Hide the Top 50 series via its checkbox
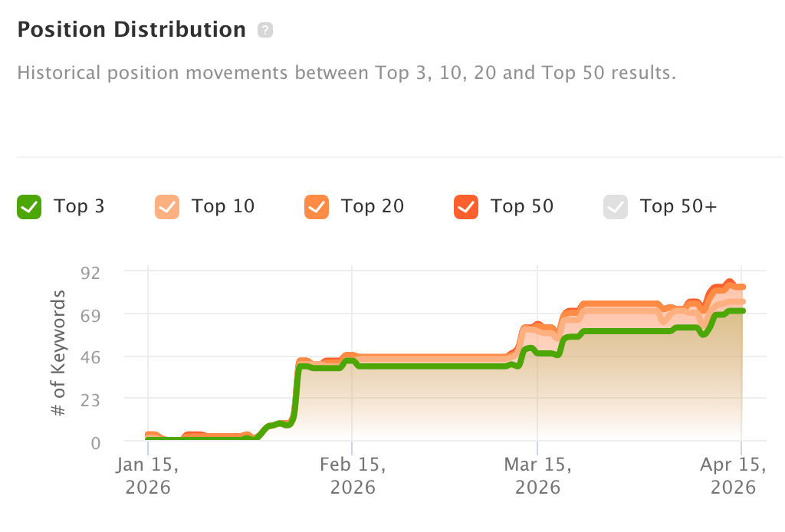The image size is (785, 532). click(x=466, y=207)
